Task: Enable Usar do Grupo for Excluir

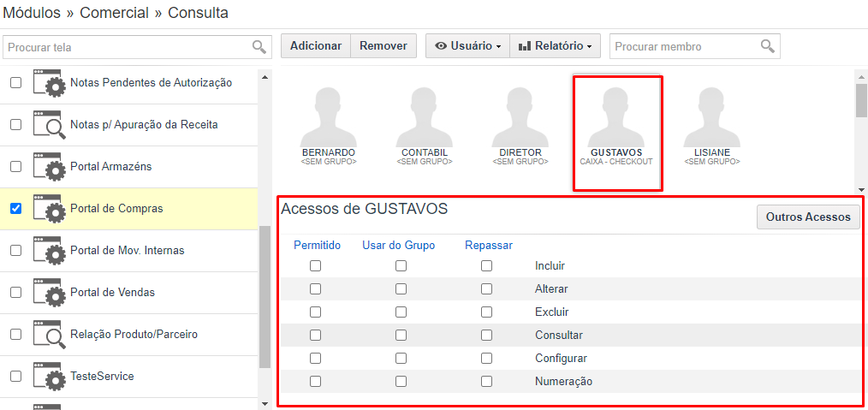Action: pyautogui.click(x=401, y=312)
